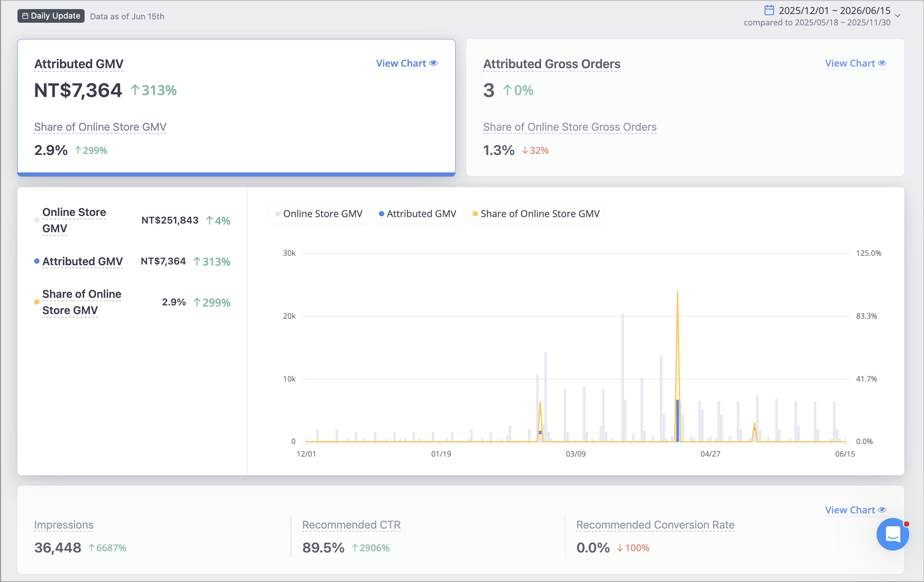
Task: Expand the date range chevron dropdown
Action: tap(897, 16)
